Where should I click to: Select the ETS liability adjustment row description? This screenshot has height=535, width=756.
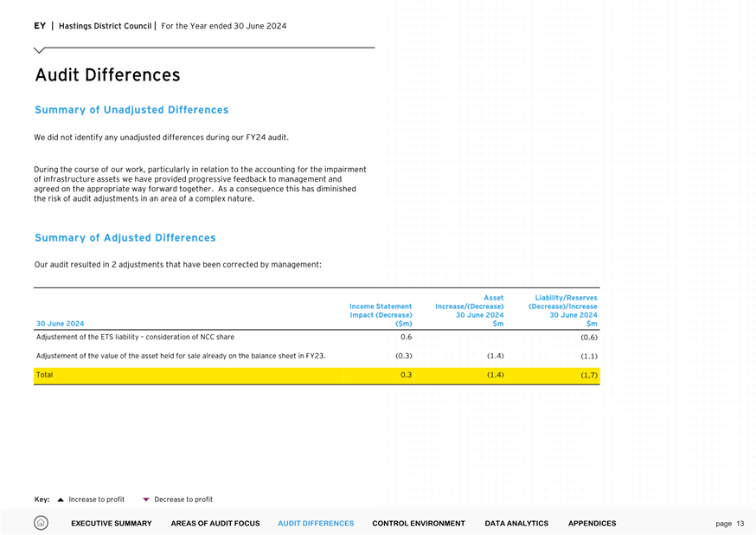136,337
